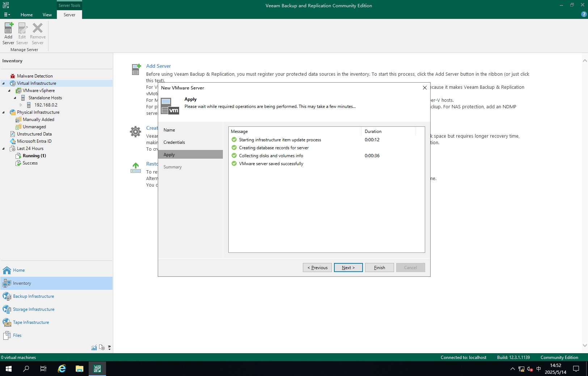The width and height of the screenshot is (588, 376).
Task: Select the Running (1) tree item
Action: click(34, 156)
